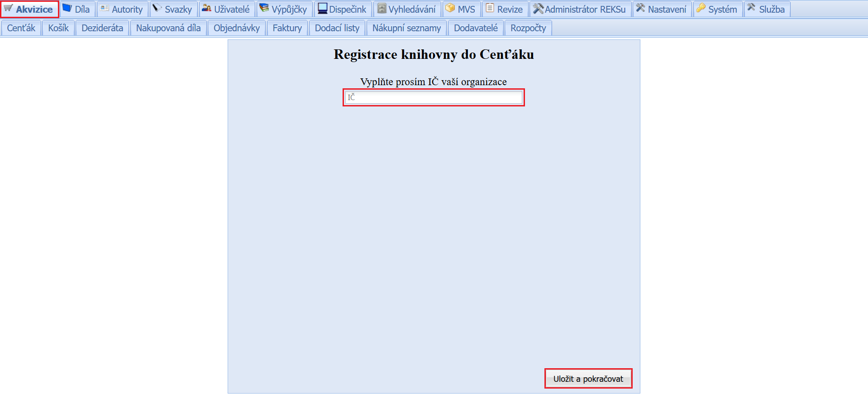
Task: Focus the IČ organization input field
Action: pos(434,97)
